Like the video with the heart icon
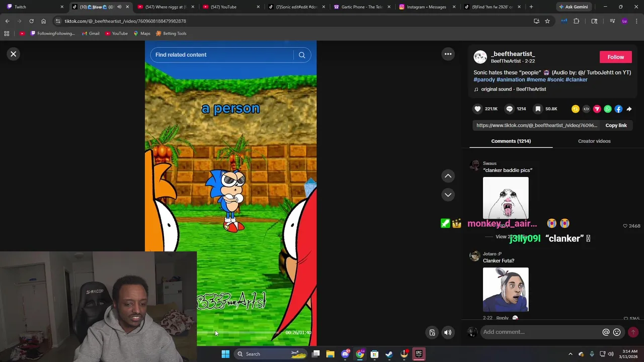644x362 pixels. pos(477,109)
